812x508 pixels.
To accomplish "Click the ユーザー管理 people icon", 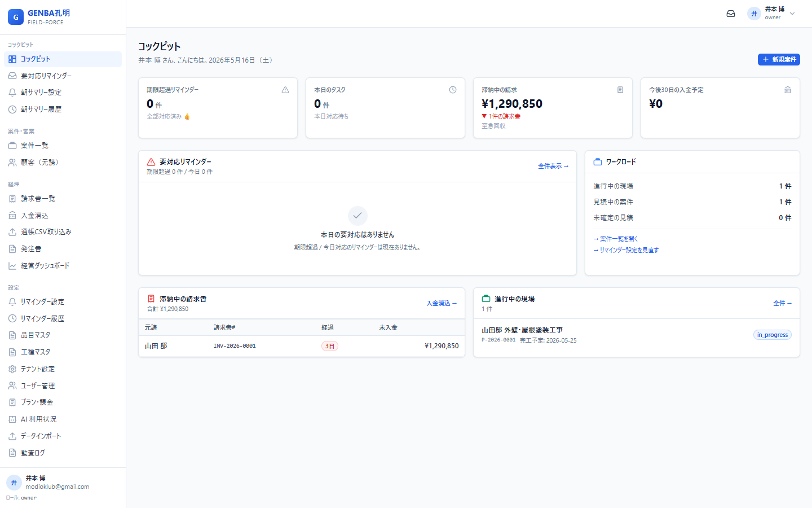I will tap(12, 386).
